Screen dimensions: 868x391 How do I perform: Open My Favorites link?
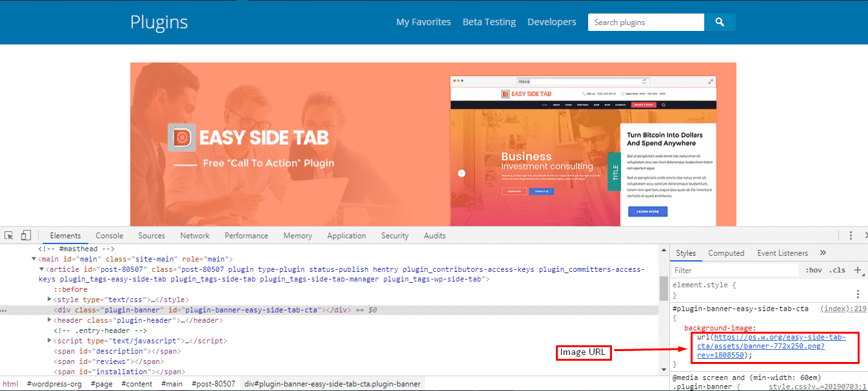tap(423, 22)
